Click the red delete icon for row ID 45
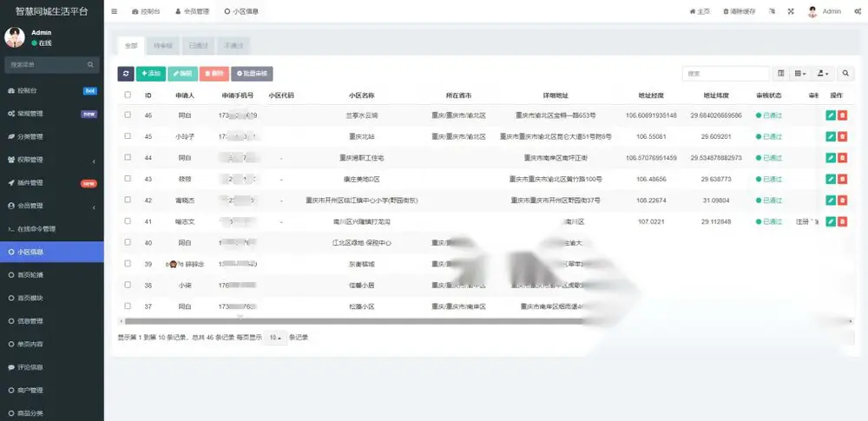 coord(842,136)
